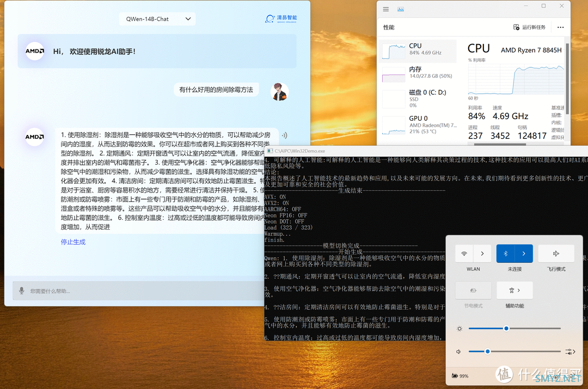
Task: Click the CPU utilization graph in Task Manager
Action: 516,79
